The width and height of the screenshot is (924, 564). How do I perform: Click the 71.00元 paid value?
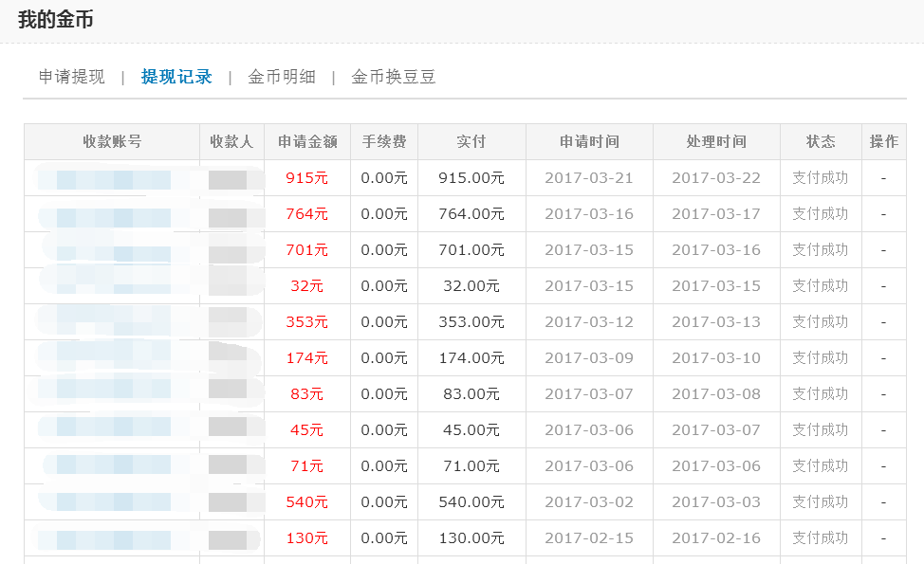coord(471,466)
